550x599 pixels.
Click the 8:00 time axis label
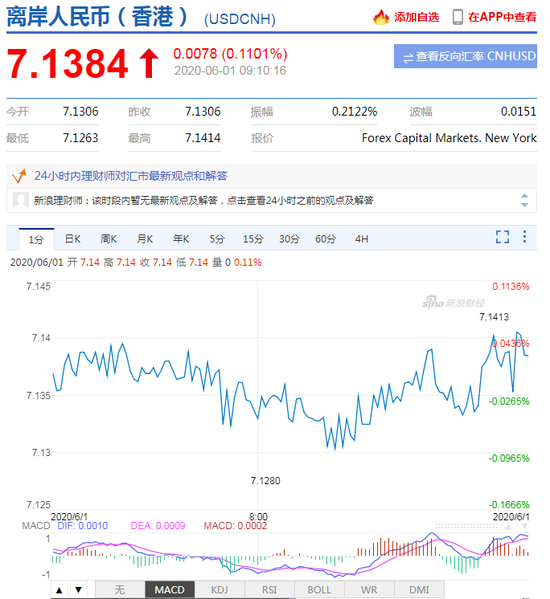pos(258,516)
